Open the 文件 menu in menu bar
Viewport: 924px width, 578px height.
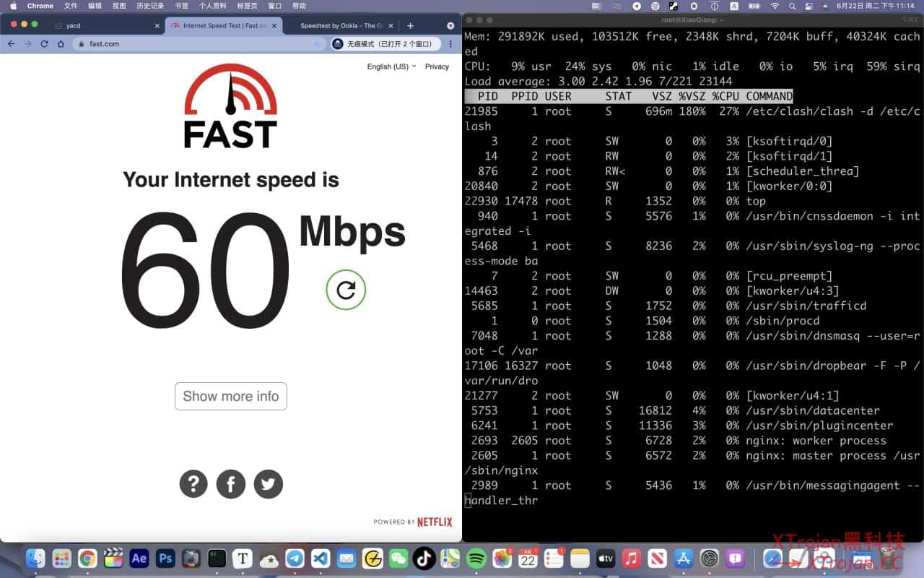pos(71,6)
